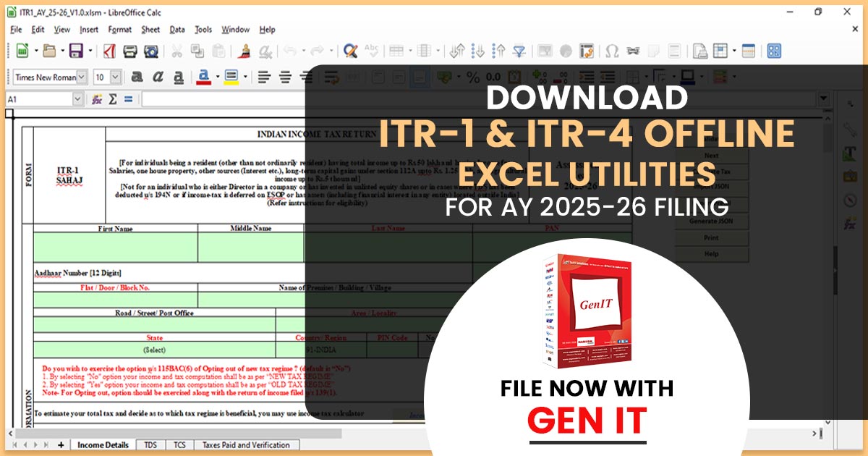Toggle Underline text formatting
Image resolution: width=868 pixels, height=456 pixels.
[179, 77]
